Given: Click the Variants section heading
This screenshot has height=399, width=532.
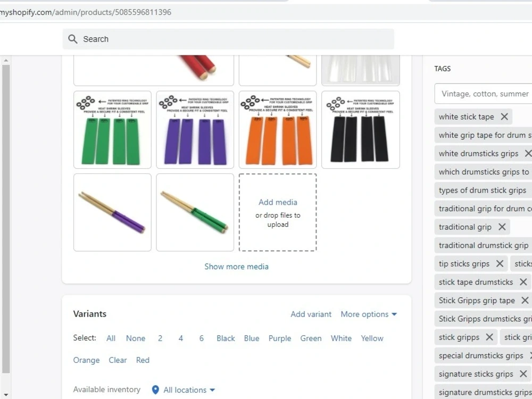Looking at the screenshot, I should [89, 314].
